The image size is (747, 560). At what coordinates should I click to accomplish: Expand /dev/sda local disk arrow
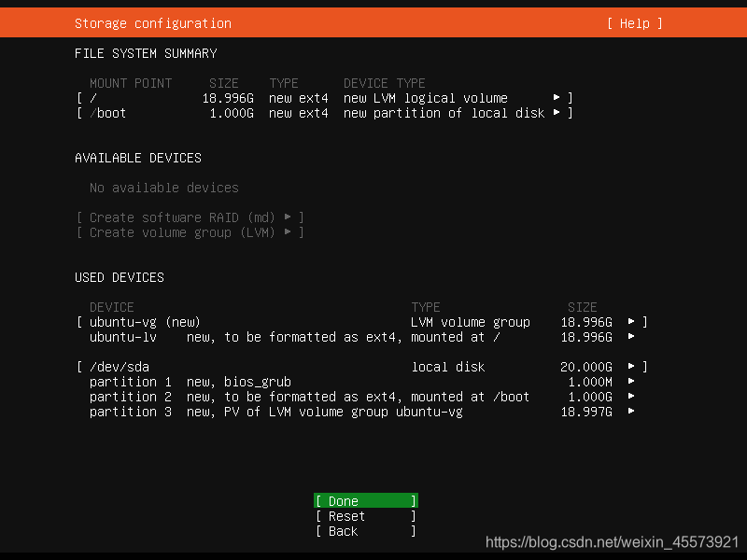(x=631, y=366)
